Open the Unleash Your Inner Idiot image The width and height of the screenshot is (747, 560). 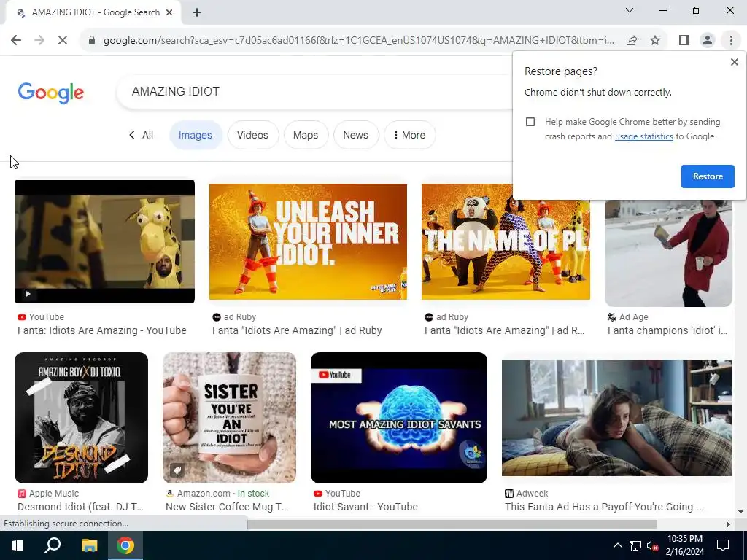tap(308, 241)
